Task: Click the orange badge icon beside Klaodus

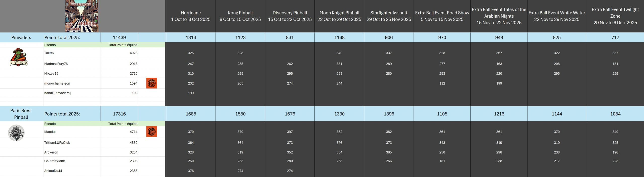Action: pyautogui.click(x=151, y=132)
